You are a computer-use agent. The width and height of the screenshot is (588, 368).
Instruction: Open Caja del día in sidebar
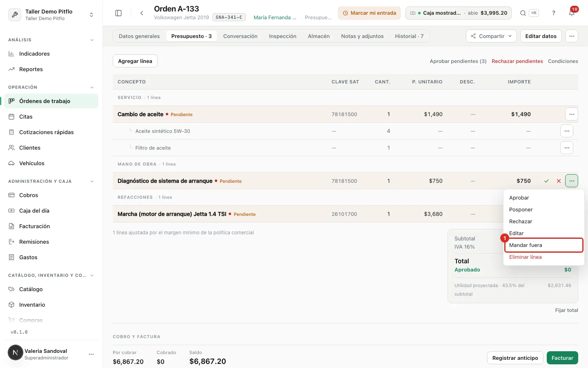point(51,211)
